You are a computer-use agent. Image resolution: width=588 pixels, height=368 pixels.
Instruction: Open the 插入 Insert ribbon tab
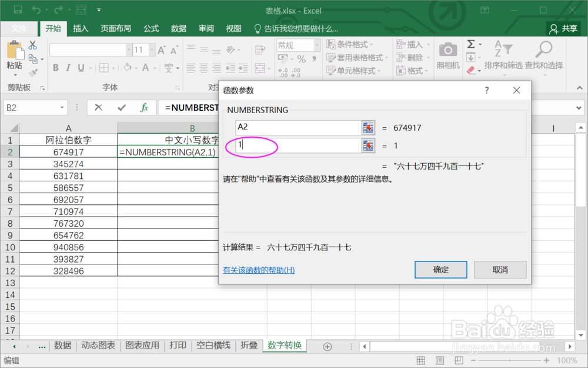pos(80,28)
